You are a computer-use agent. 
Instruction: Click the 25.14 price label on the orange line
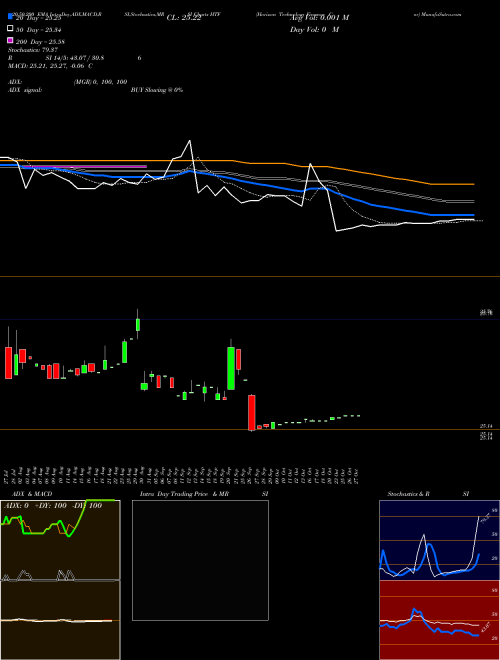pyautogui.click(x=486, y=426)
